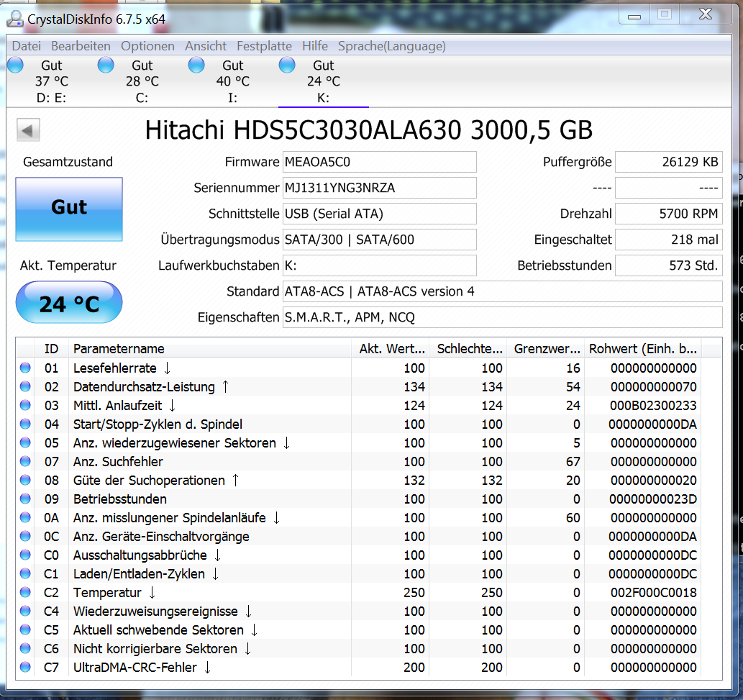Click status dot of Betriebsstunden attribute row

pos(25,499)
